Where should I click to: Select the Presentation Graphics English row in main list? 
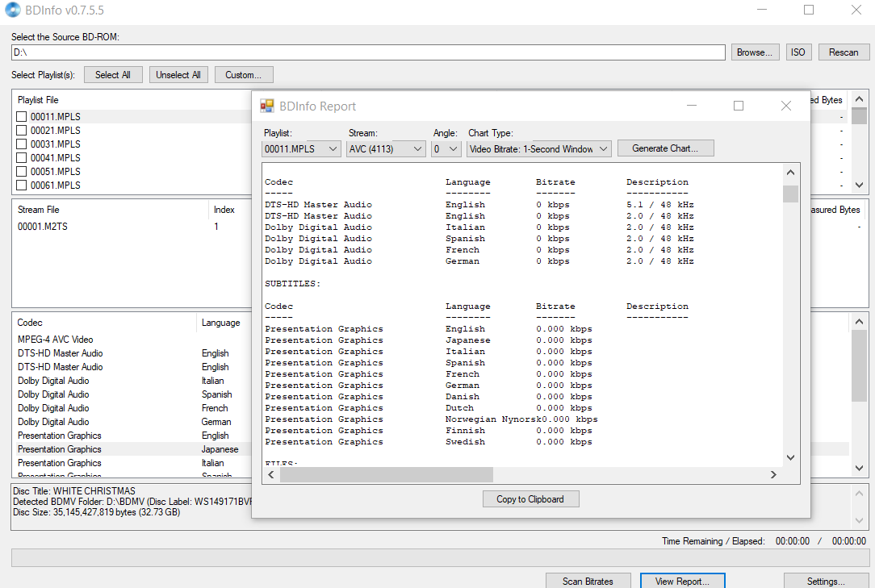pyautogui.click(x=132, y=435)
